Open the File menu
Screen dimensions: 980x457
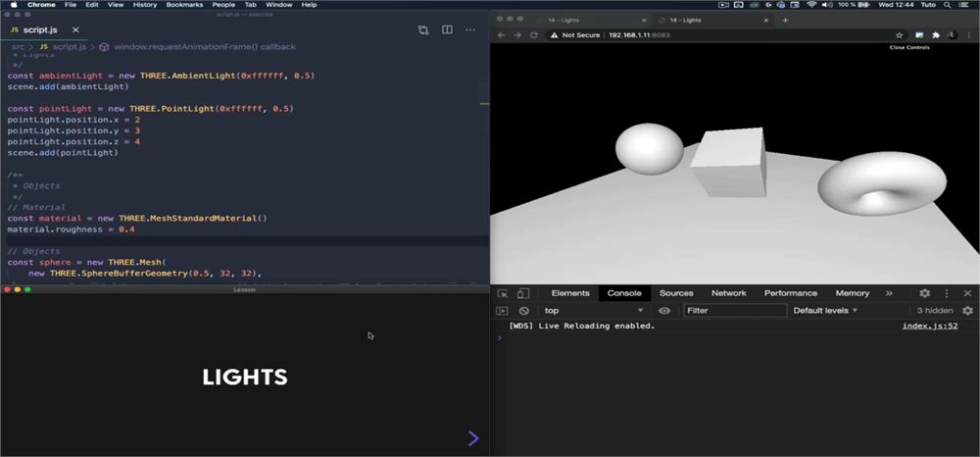coord(71,4)
